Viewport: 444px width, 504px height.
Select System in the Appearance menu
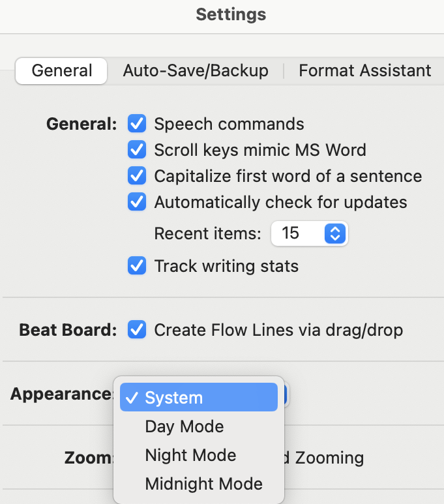tap(199, 397)
